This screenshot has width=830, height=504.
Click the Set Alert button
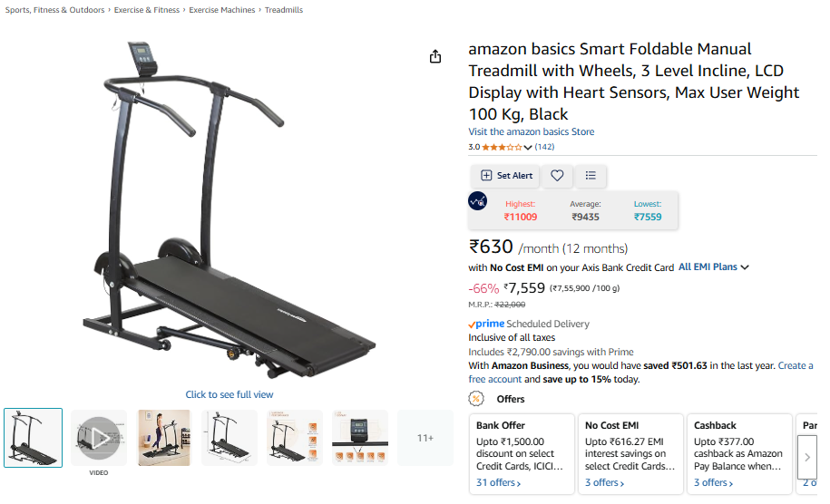pos(506,176)
